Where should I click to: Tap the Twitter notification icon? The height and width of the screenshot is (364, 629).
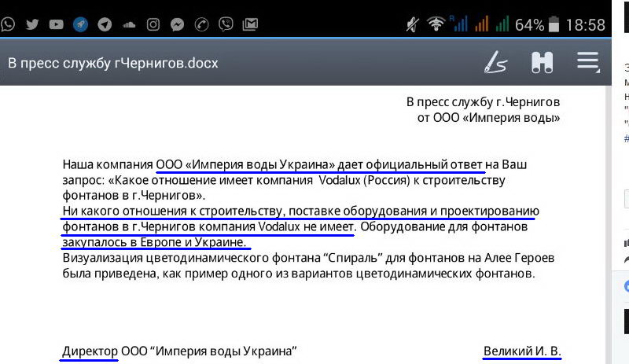click(32, 24)
